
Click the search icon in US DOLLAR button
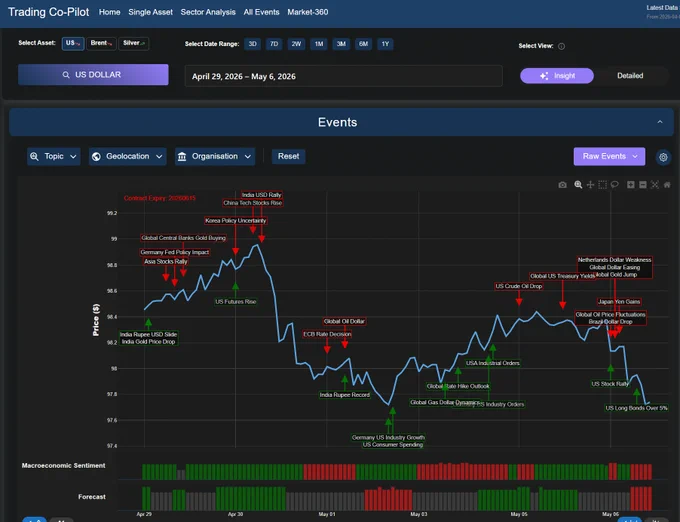point(66,75)
